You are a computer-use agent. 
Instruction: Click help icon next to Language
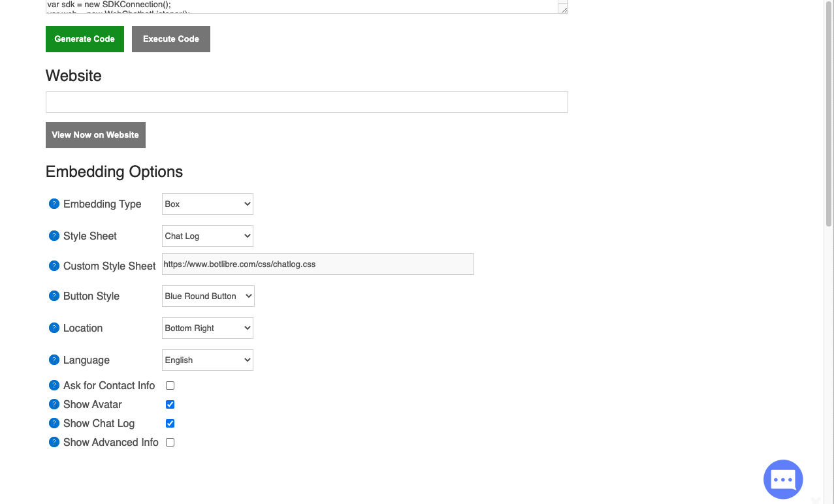coord(54,360)
